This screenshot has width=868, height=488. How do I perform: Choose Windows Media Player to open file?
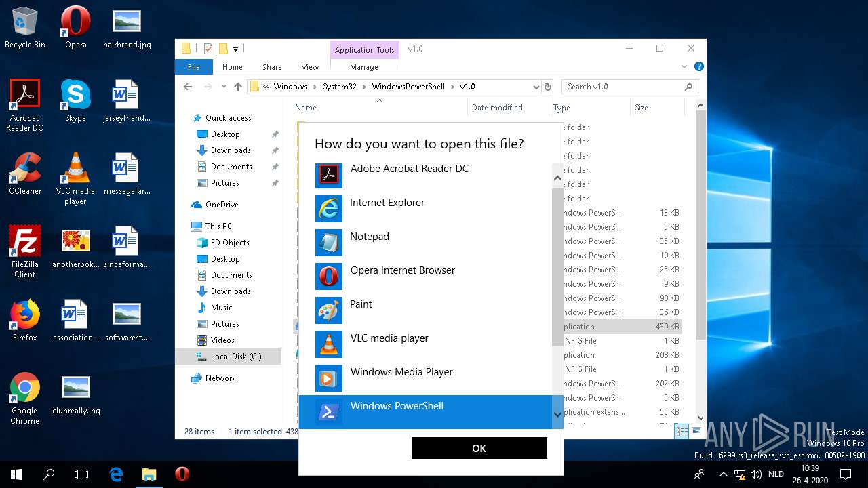(425, 378)
